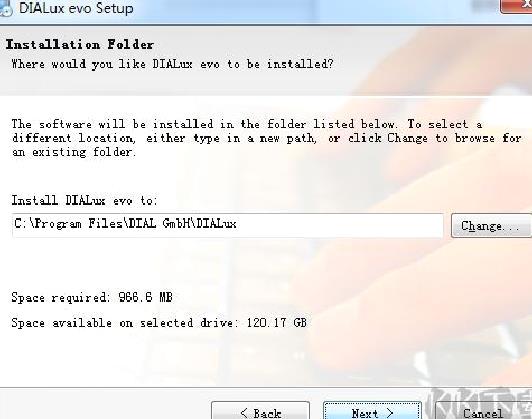Click the 'Install DIALux evo to:' label
The height and width of the screenshot is (419, 532).
[84, 200]
